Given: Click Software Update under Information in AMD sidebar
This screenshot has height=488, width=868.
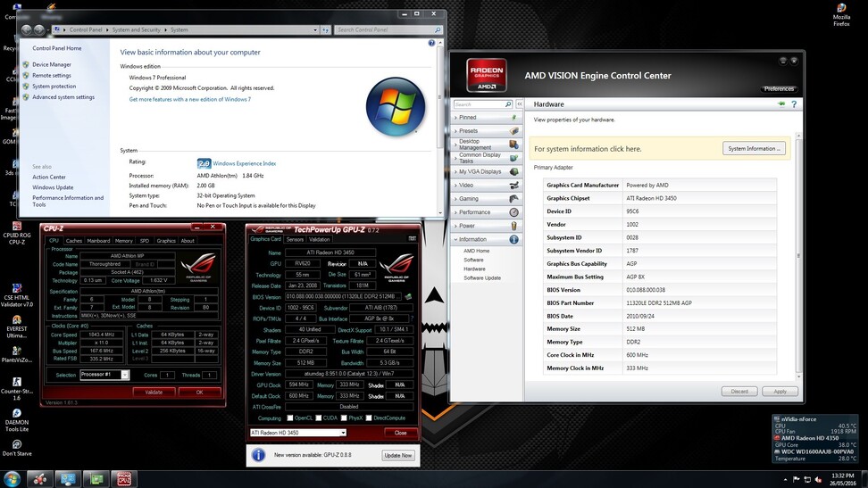Looking at the screenshot, I should click(482, 278).
